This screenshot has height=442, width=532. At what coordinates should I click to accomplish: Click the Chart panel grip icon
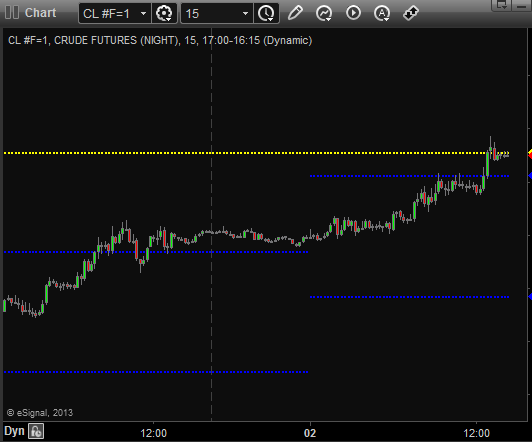tap(12, 13)
